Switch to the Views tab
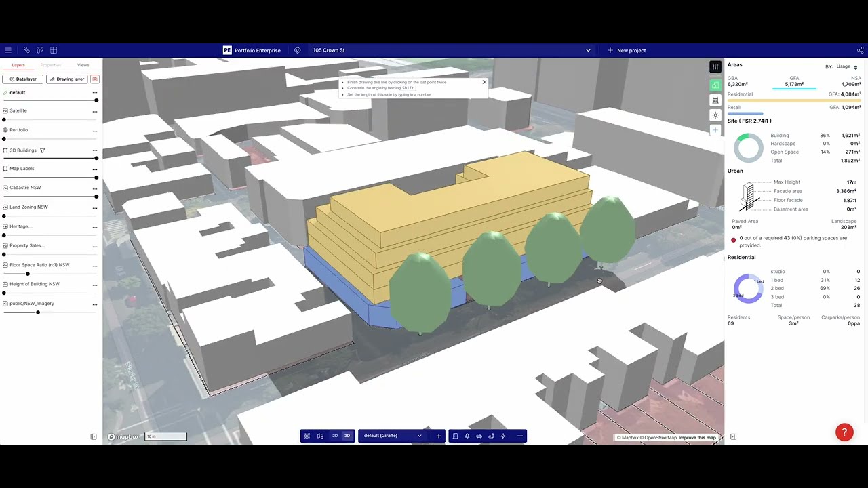Image resolution: width=868 pixels, height=488 pixels. pos(83,65)
